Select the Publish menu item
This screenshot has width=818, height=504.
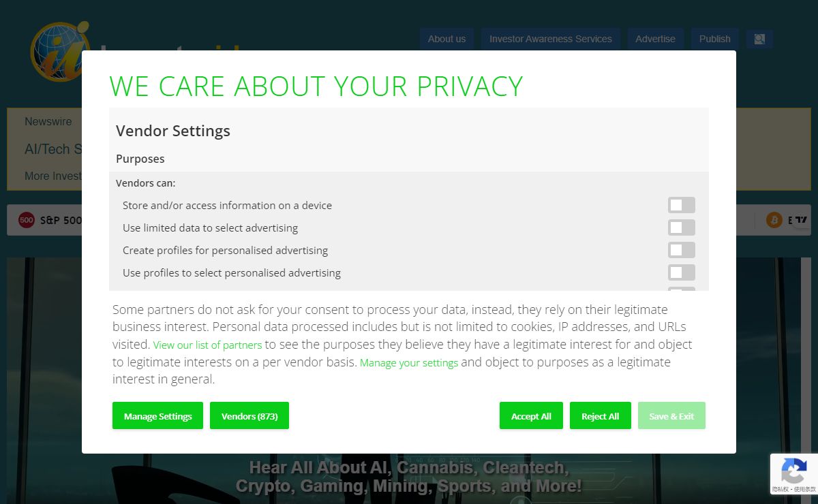click(x=714, y=39)
